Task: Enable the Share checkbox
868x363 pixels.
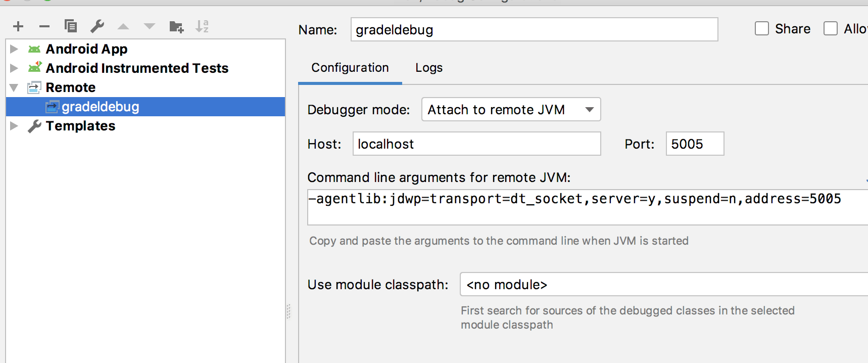Action: (x=762, y=29)
